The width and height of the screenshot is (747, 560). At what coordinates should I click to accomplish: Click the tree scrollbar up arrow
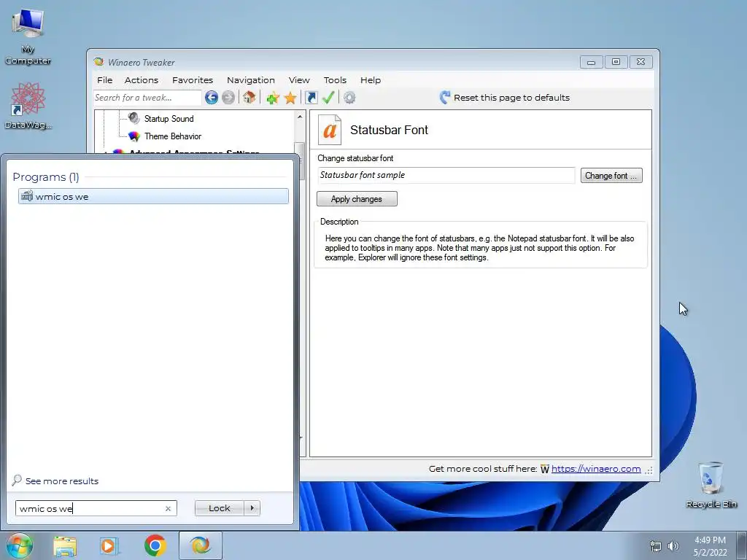[300, 117]
